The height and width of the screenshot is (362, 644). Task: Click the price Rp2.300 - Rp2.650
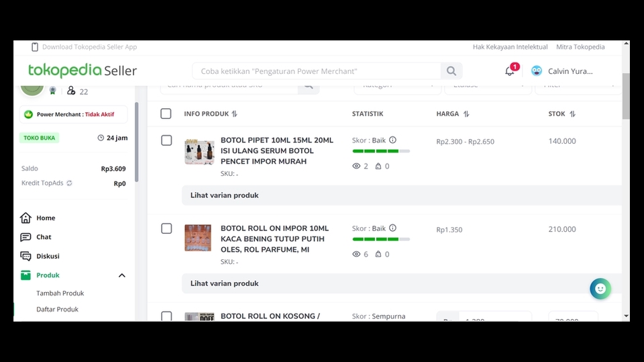tap(466, 142)
